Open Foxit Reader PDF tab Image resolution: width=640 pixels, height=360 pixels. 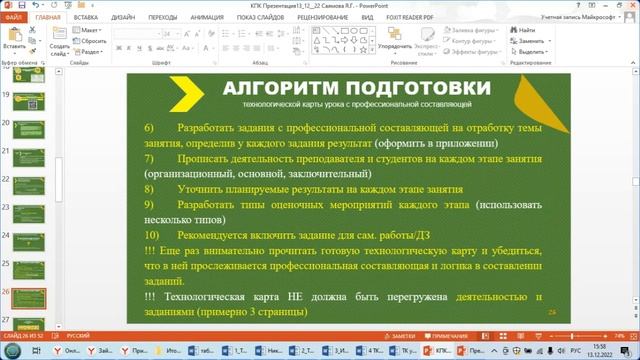[x=410, y=18]
